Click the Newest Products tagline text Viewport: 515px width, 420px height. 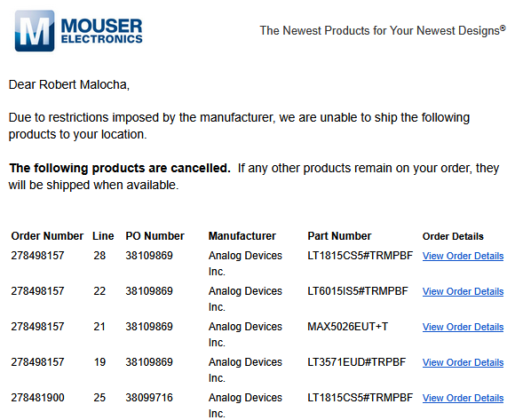383,30
